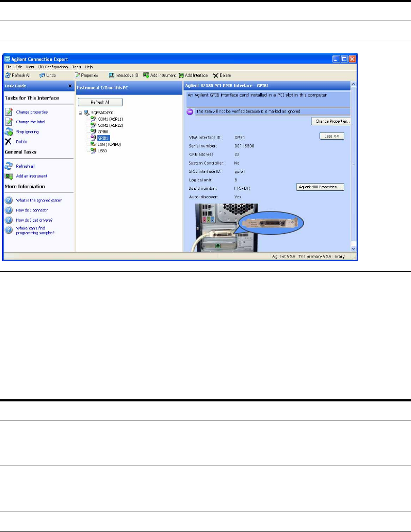The image size is (411, 532).
Task: Click the Refresh All toolbar icon
Action: coord(8,75)
